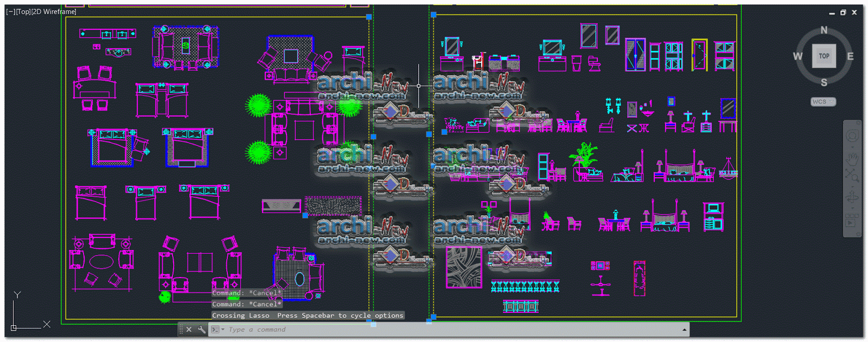Open recent commands dropdown arrow
Viewport: 868px width, 342px height.
[x=222, y=330]
